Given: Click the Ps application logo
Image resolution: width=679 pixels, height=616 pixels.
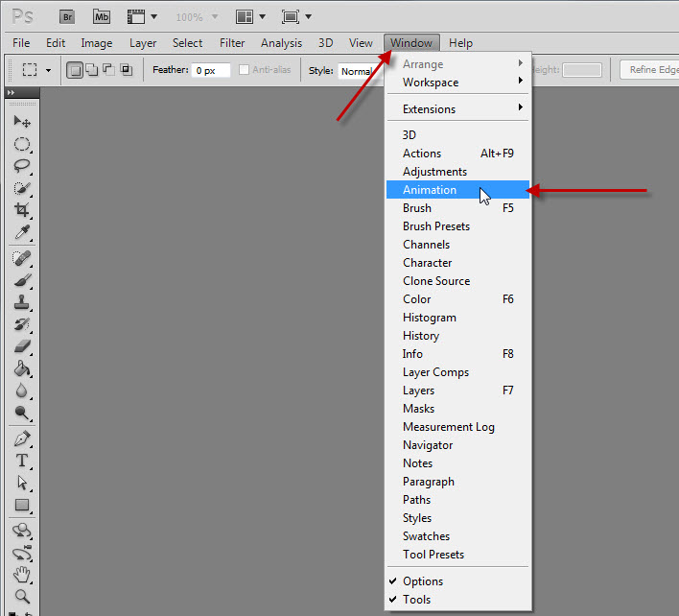Looking at the screenshot, I should tap(22, 17).
